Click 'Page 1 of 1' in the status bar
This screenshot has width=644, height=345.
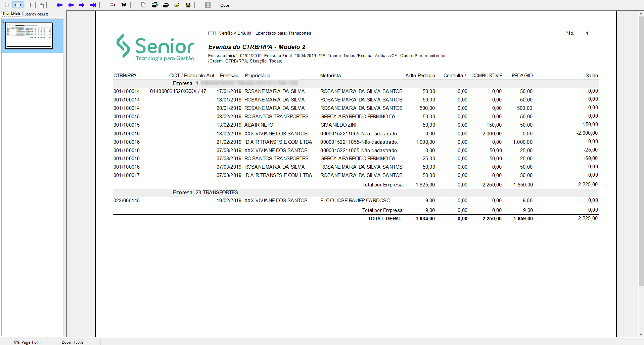31,342
